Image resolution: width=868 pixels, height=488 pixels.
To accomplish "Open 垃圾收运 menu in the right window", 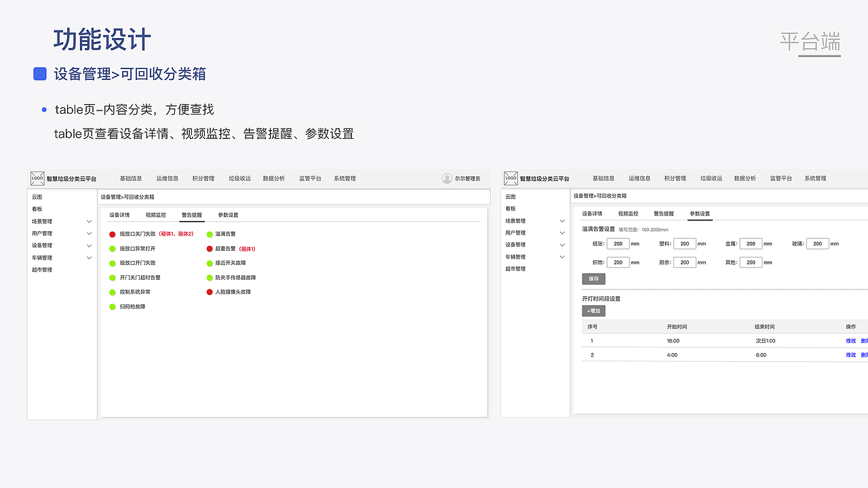I will tap(711, 178).
